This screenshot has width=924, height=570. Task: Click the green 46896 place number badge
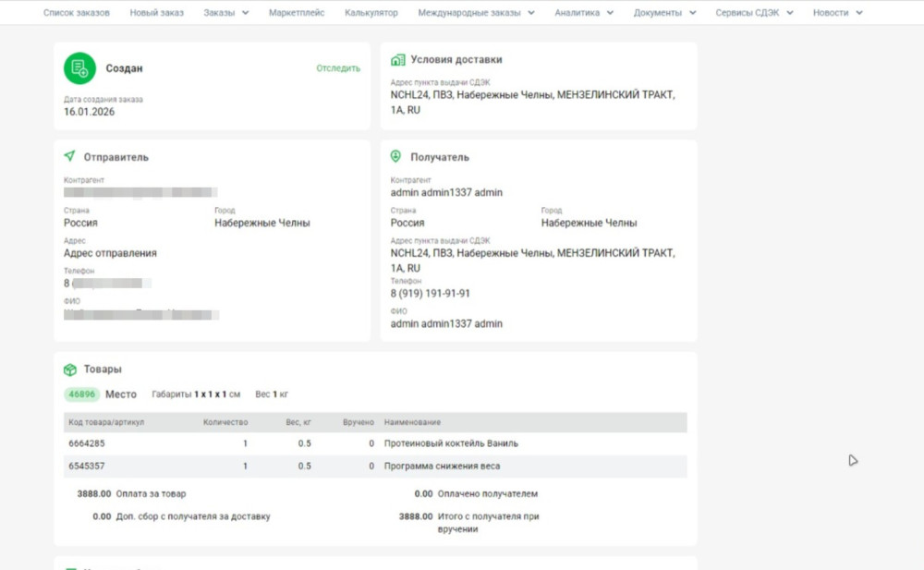[x=82, y=394]
